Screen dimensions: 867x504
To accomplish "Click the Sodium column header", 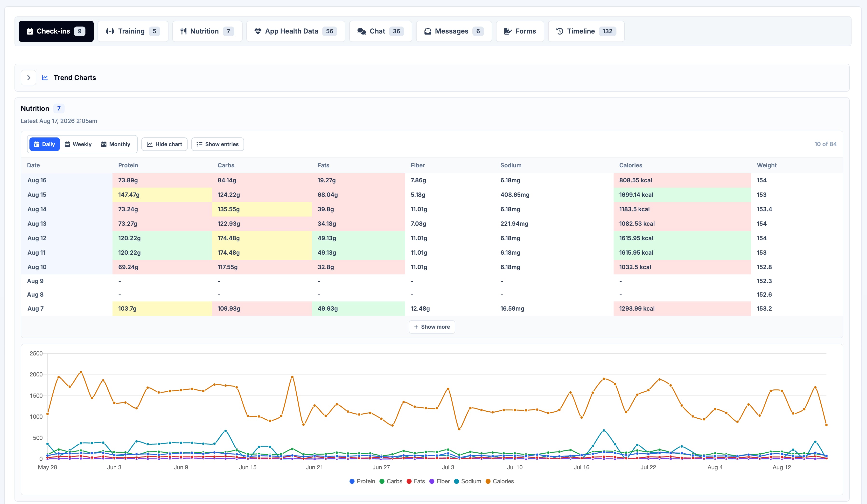I will 510,165.
